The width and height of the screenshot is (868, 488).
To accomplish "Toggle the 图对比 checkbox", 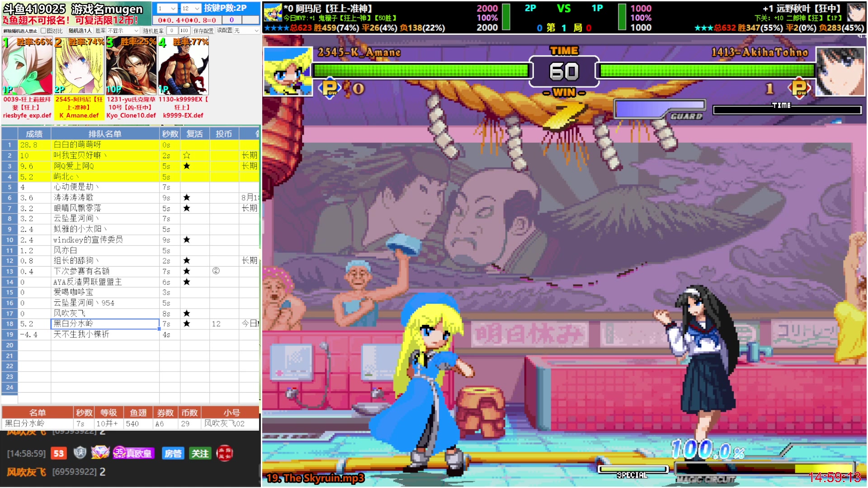I will coord(43,31).
